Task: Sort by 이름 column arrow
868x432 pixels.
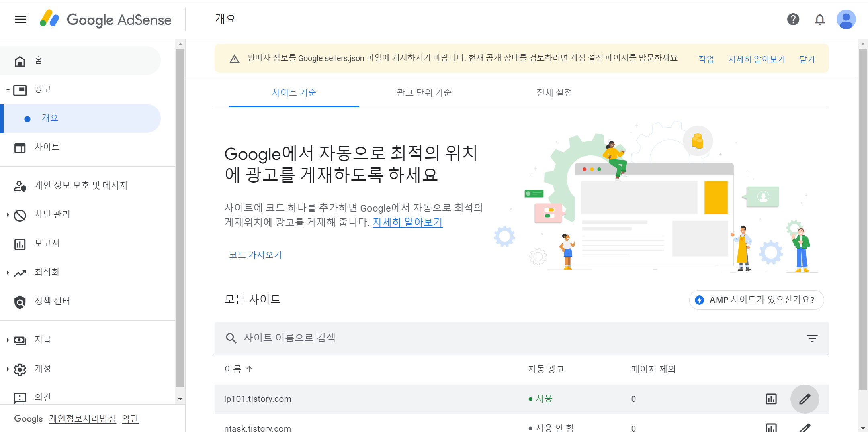Action: pyautogui.click(x=249, y=369)
